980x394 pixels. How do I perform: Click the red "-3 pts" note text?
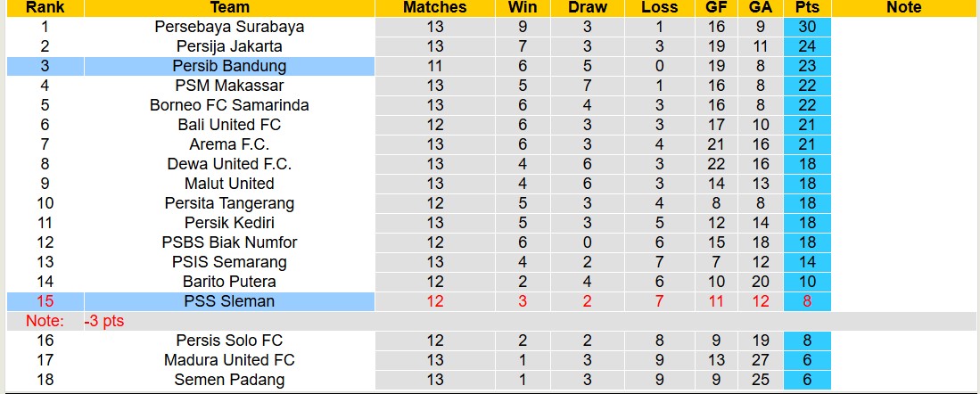point(104,321)
